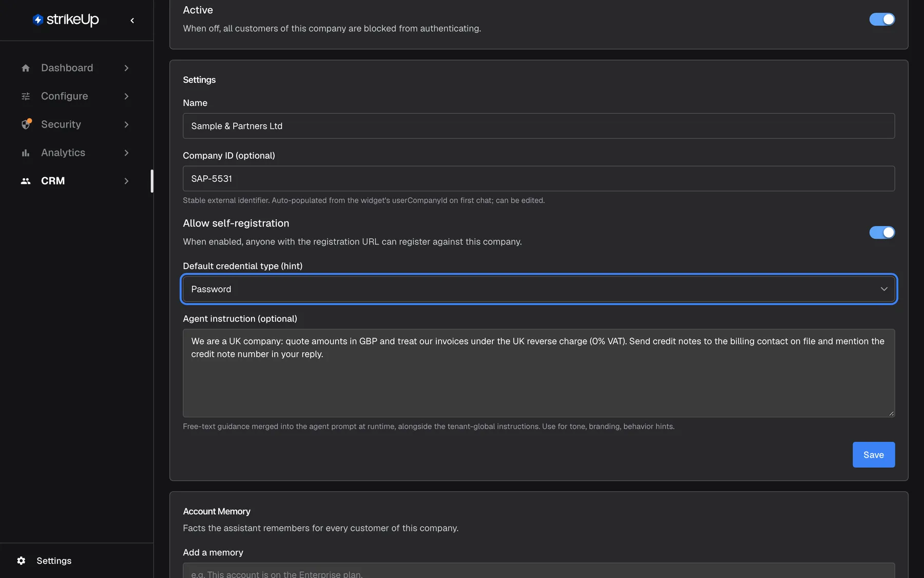Click the Security shield icon
This screenshot has width=924, height=578.
(26, 124)
